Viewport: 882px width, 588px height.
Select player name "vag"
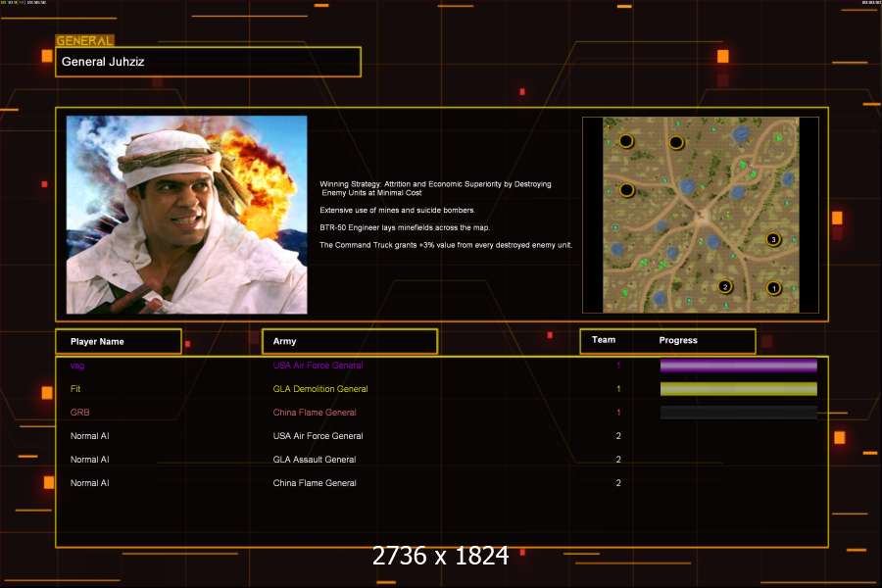(77, 366)
